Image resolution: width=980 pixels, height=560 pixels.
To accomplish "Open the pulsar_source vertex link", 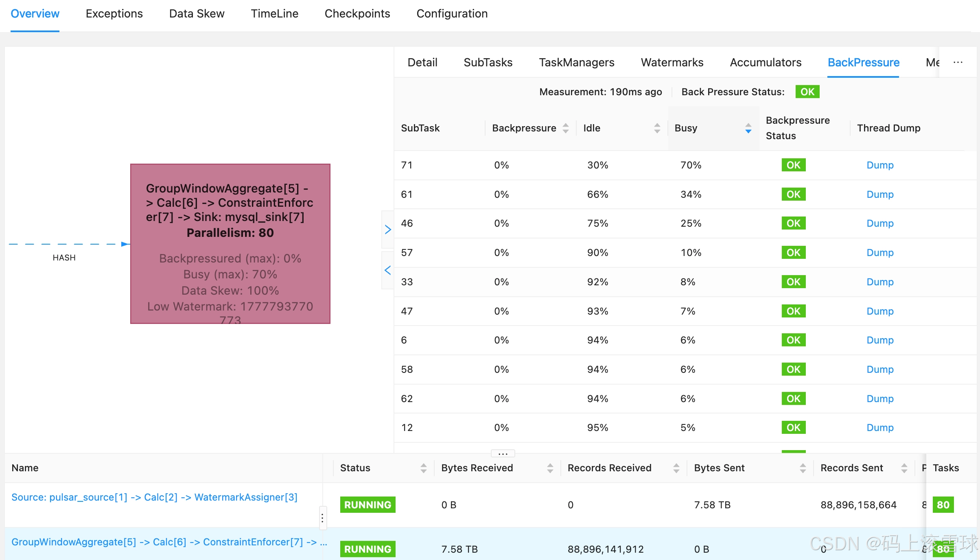I will 154,497.
